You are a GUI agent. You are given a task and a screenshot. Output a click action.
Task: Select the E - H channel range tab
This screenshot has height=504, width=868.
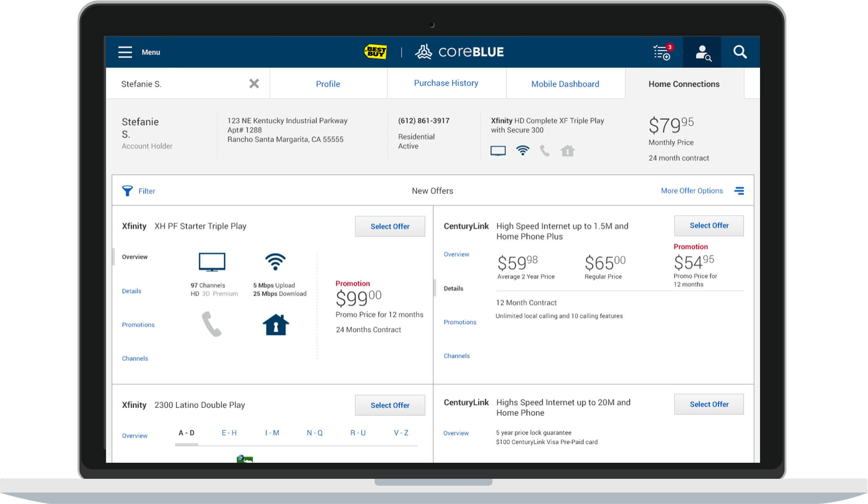coord(229,433)
